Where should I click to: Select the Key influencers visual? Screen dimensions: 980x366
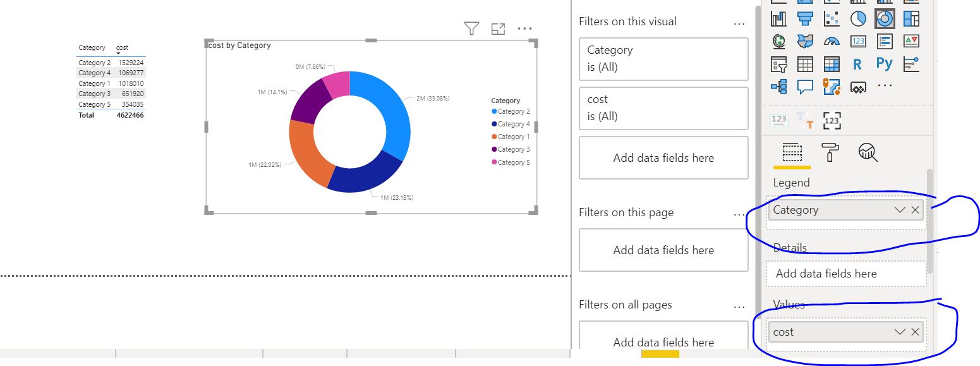tap(911, 64)
